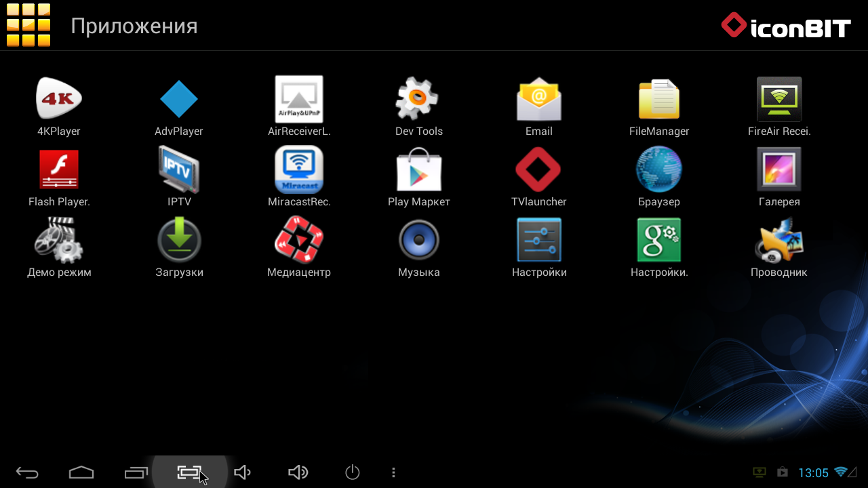Open the Браузер web browser
This screenshot has height=488, width=868.
tap(658, 169)
